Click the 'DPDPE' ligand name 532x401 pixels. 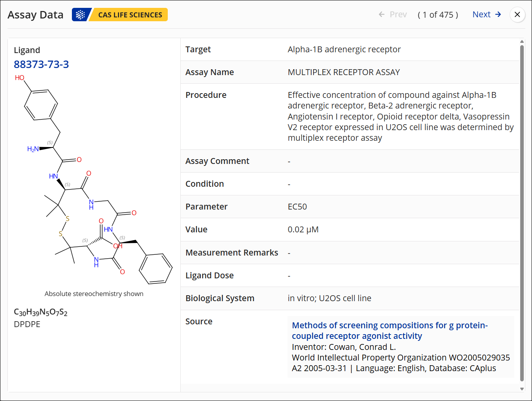click(27, 324)
